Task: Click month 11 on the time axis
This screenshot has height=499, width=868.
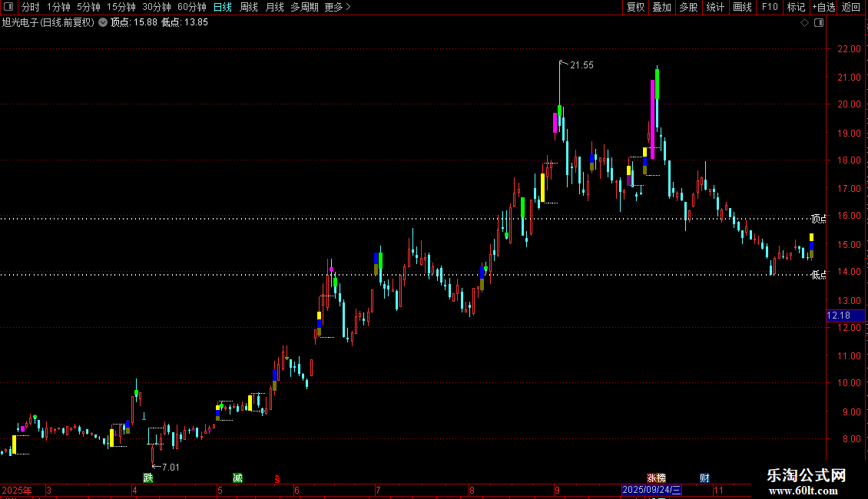Action: [718, 490]
